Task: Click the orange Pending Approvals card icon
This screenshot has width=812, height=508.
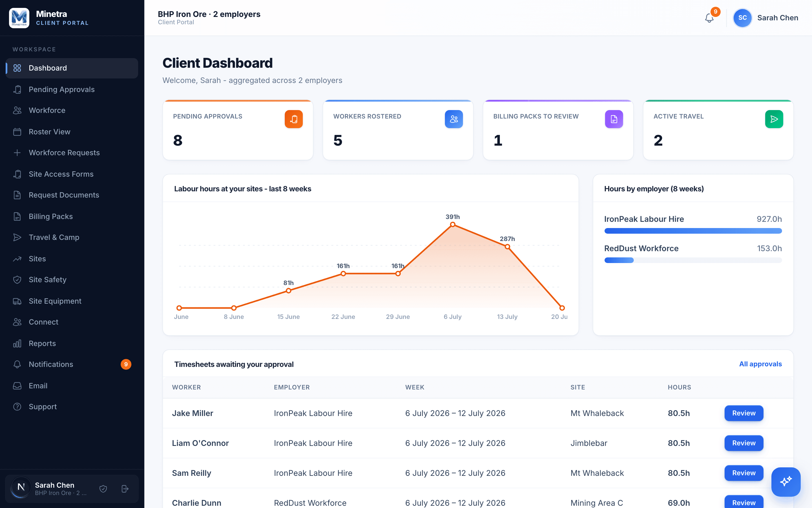Action: point(294,119)
